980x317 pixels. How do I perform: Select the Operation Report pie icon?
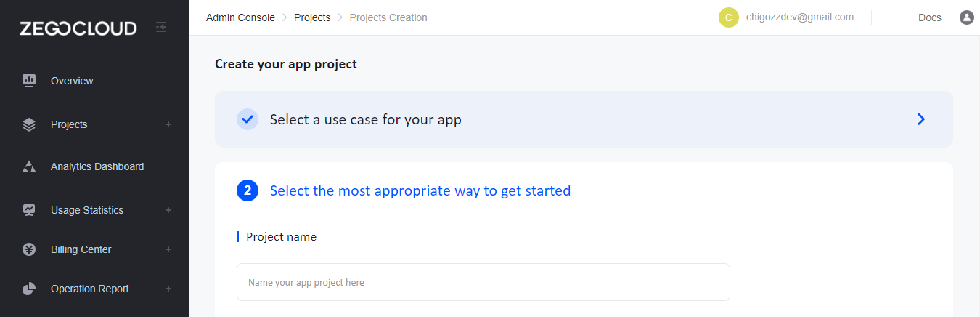pos(29,289)
